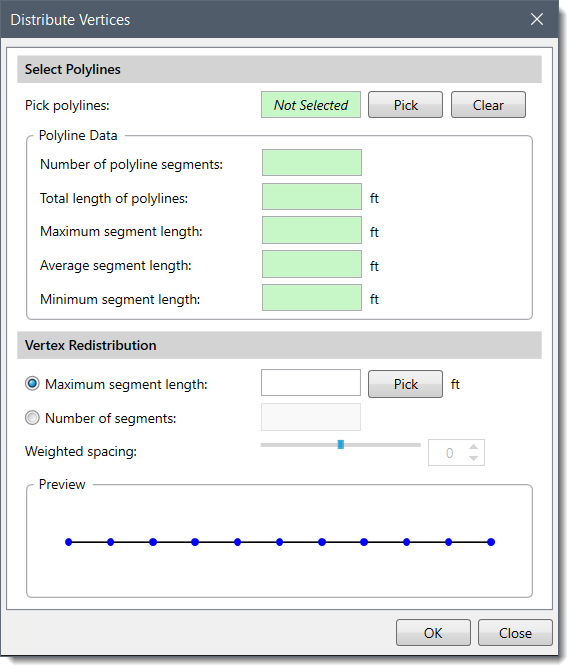This screenshot has width=574, height=672.
Task: Click the weighted spacing value box showing 0
Action: click(449, 453)
